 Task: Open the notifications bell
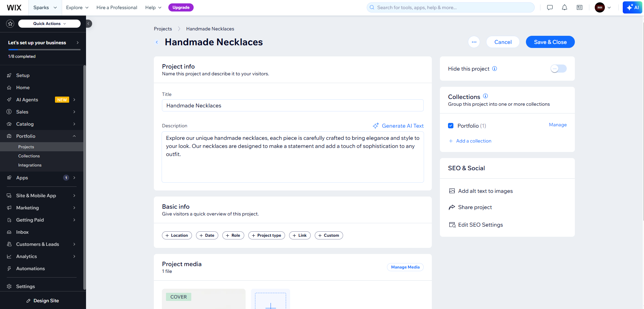564,7
